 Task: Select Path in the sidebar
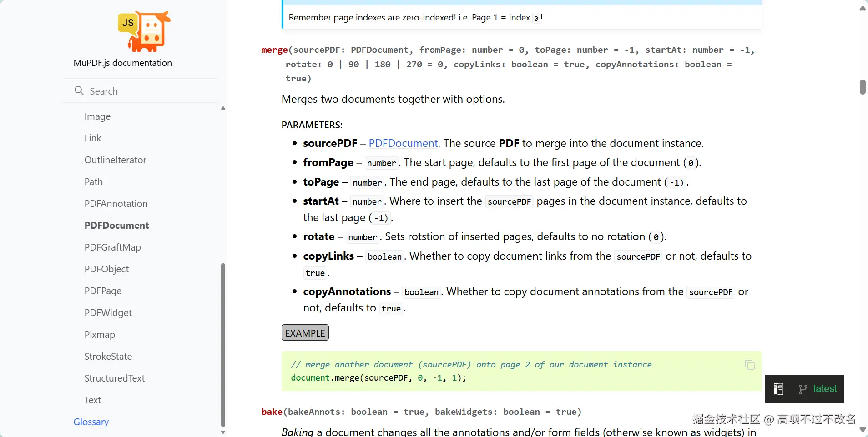click(x=94, y=182)
